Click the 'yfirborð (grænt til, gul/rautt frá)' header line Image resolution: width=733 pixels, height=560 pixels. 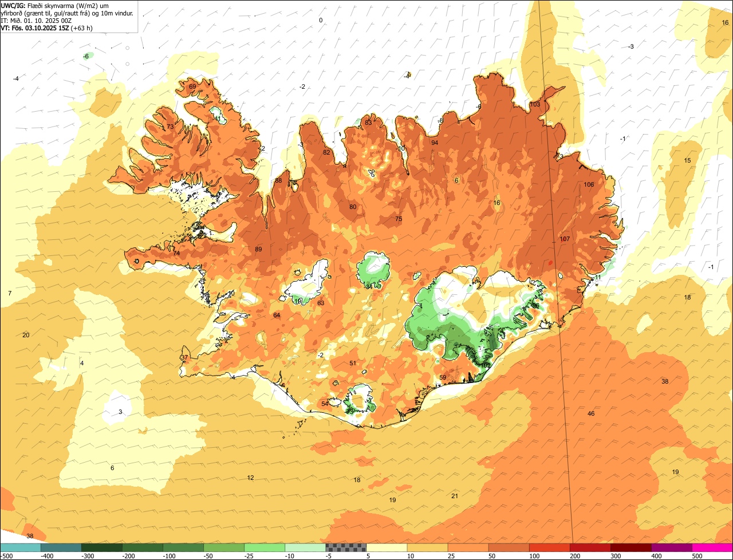[x=67, y=13]
